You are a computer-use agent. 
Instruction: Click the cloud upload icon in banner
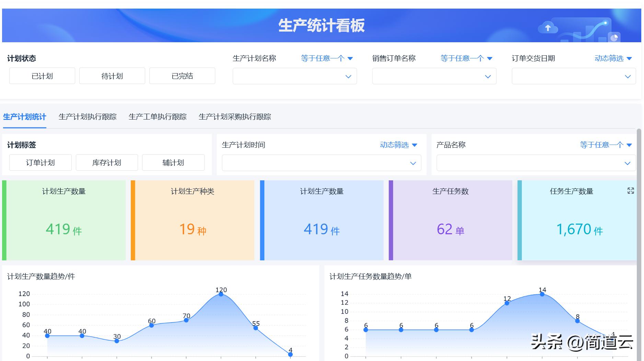548,27
